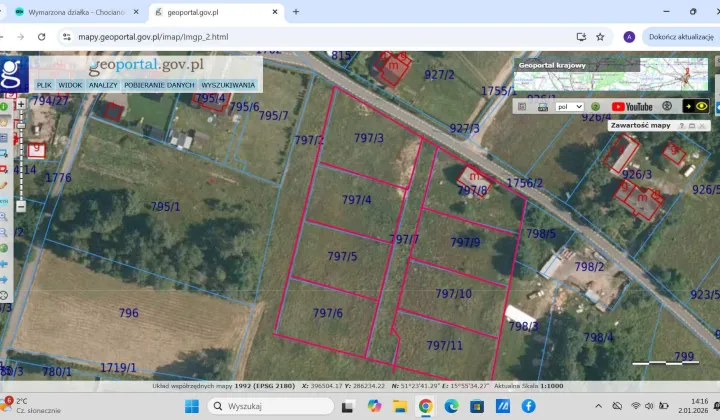720x420 pixels.
Task: Click the green info tool in left toolbar
Action: (4, 107)
